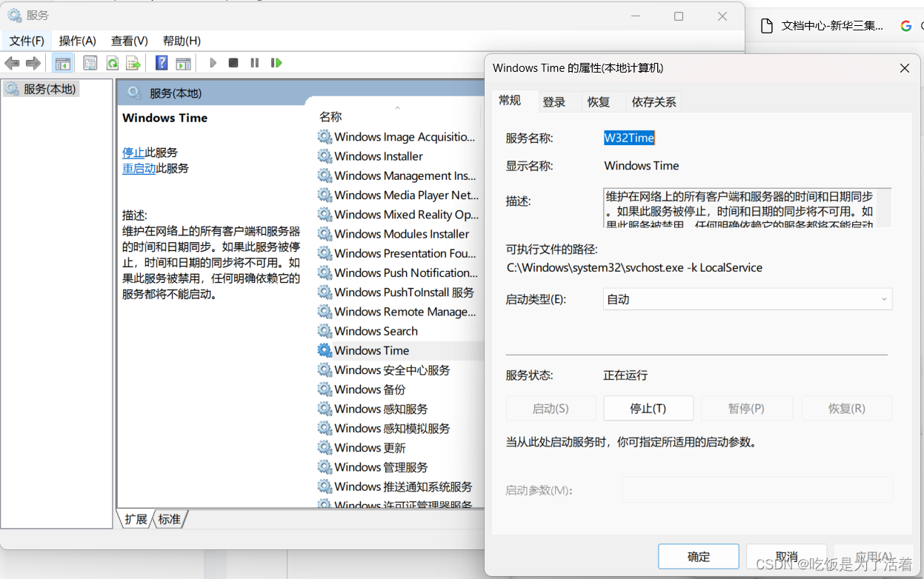Switch to the 常规 tab in properties dialog
Viewport: 924px width, 579px height.
pyautogui.click(x=510, y=101)
